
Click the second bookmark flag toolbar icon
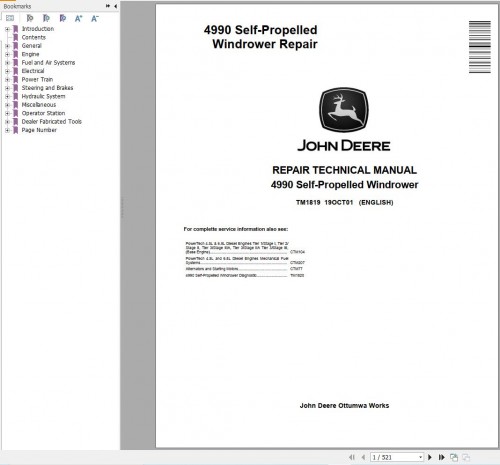tap(46, 18)
